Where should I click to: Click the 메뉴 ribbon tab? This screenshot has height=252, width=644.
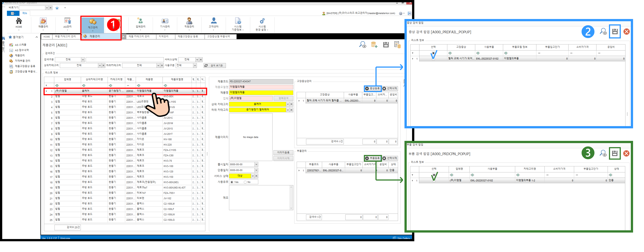coord(25,13)
